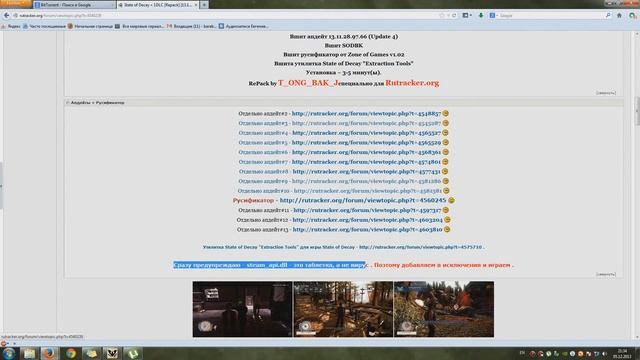
Task: Open the Extraction Tools utility link
Action: tap(420, 247)
